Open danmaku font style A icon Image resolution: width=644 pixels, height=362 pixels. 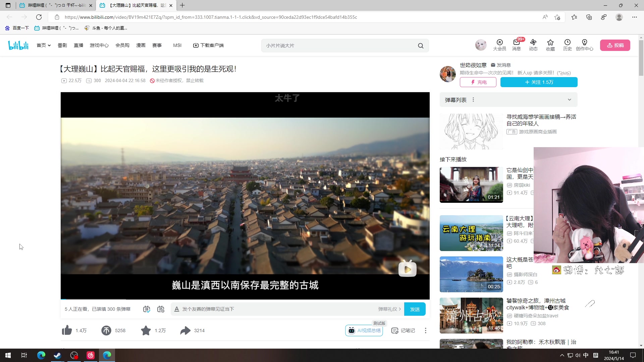pos(177,309)
